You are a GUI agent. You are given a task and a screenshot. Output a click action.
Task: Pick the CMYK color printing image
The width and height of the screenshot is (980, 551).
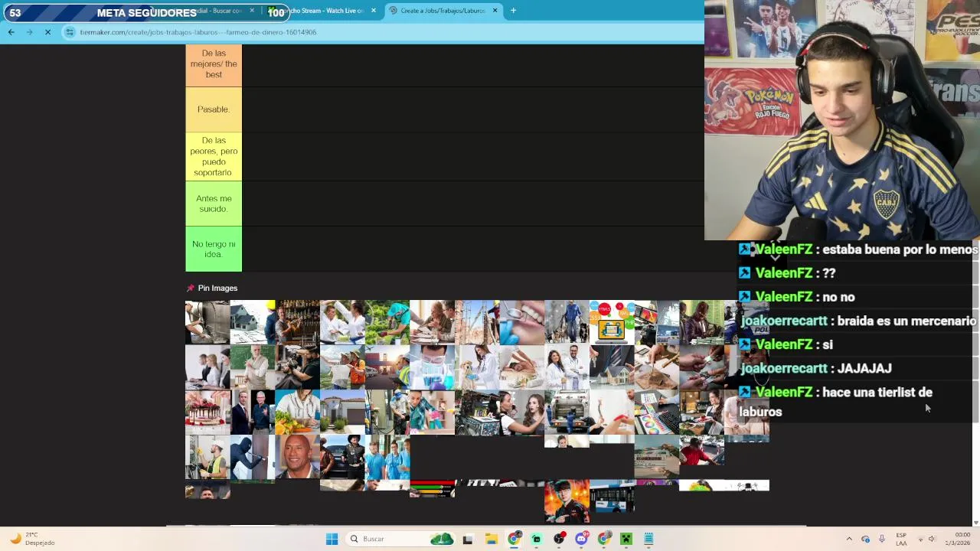656,412
